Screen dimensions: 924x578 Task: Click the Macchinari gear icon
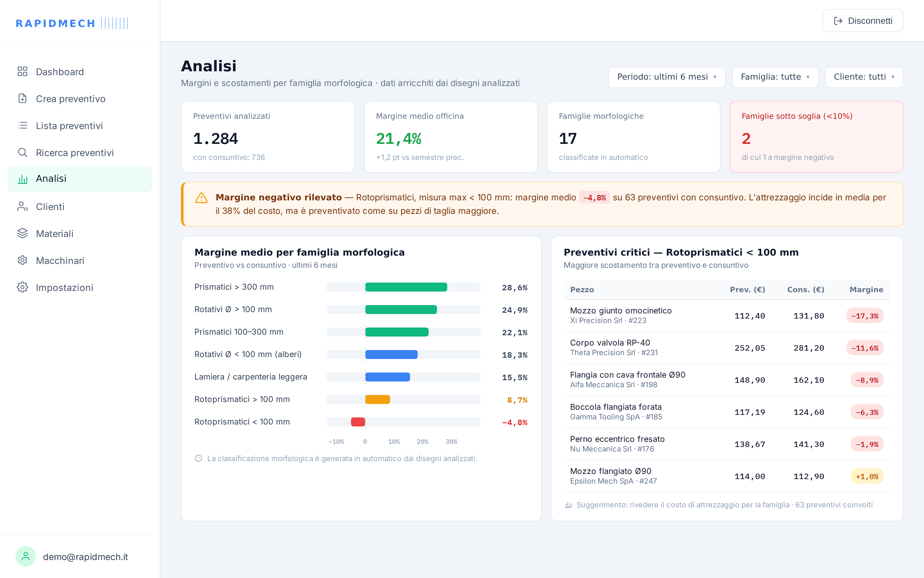22,260
